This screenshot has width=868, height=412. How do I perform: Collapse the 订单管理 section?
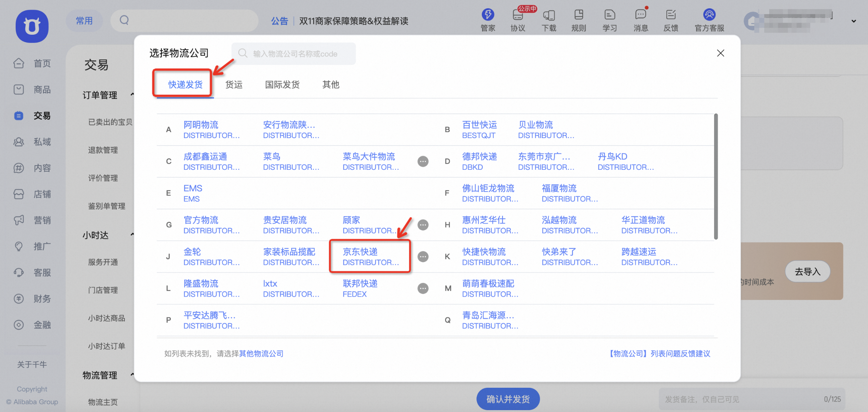(132, 95)
